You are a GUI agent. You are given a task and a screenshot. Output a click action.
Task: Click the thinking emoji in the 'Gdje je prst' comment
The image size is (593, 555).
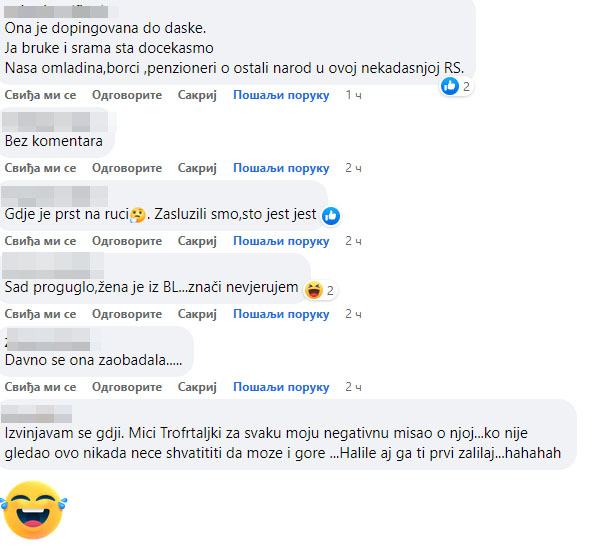click(138, 215)
